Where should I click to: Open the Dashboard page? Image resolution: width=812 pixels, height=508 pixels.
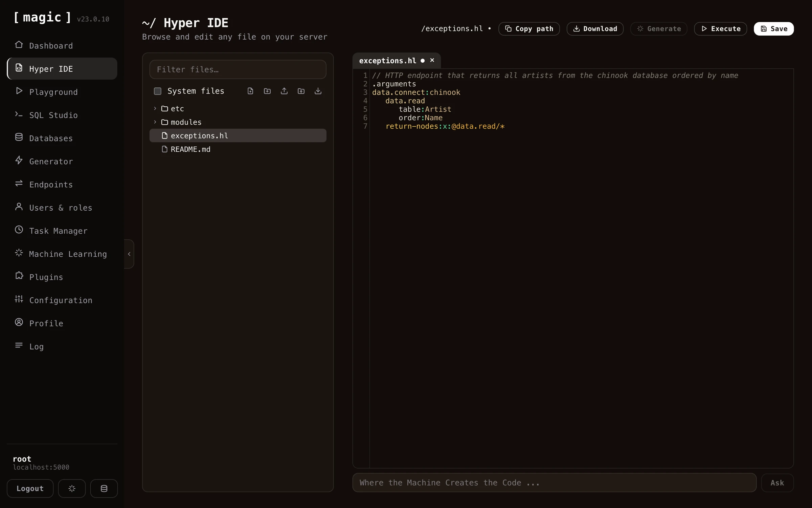[62, 46]
